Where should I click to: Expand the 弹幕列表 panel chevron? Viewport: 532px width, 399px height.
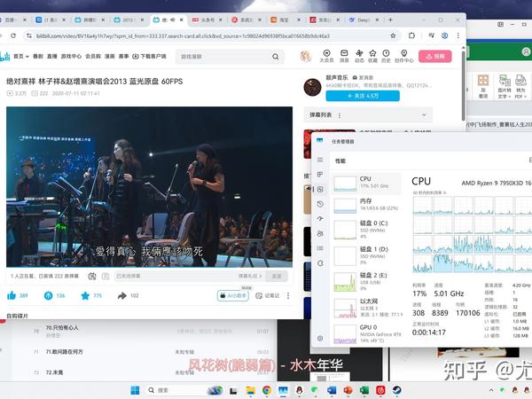click(x=424, y=115)
